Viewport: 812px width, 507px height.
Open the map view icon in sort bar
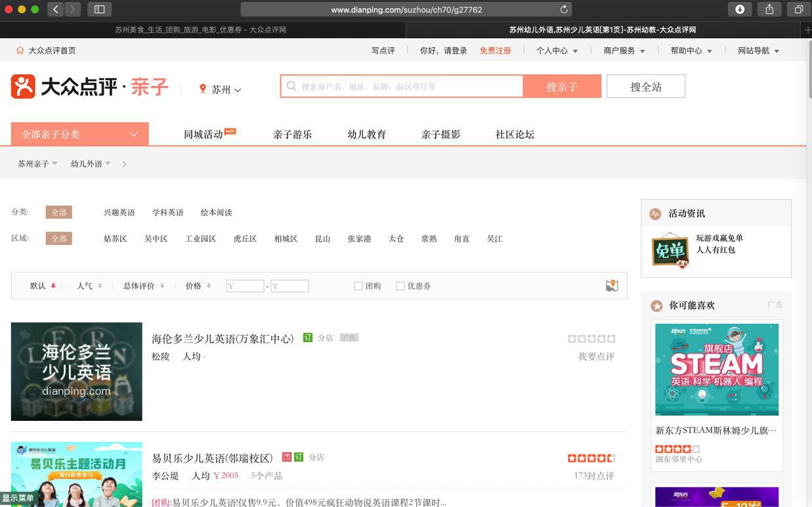pyautogui.click(x=612, y=286)
